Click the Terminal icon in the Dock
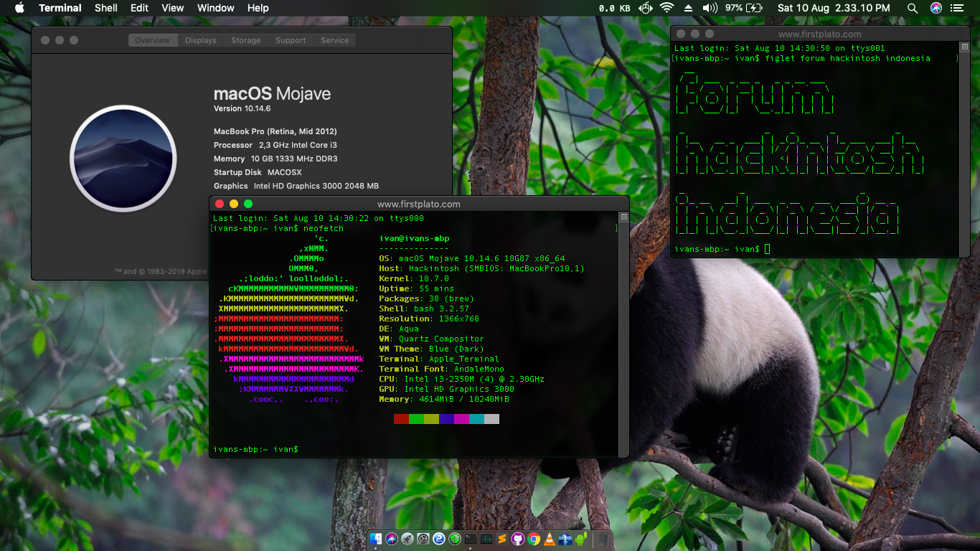980x551 pixels. (x=471, y=538)
